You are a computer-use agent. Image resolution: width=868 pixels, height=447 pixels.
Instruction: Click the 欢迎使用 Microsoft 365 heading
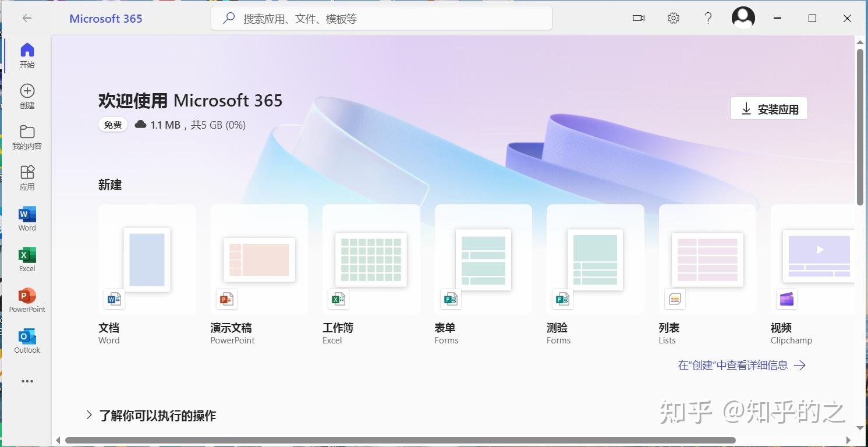pyautogui.click(x=190, y=100)
